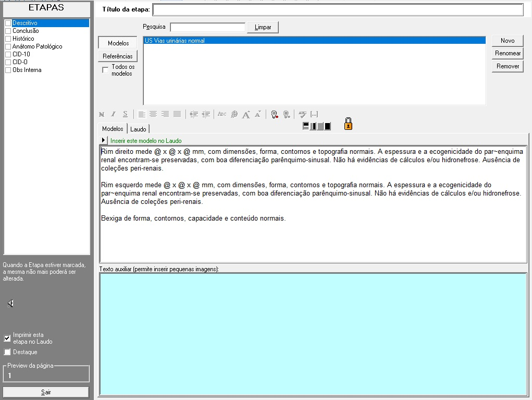The image size is (532, 400).
Task: Enable the 'Todos os modelos' checkbox
Action: (106, 70)
